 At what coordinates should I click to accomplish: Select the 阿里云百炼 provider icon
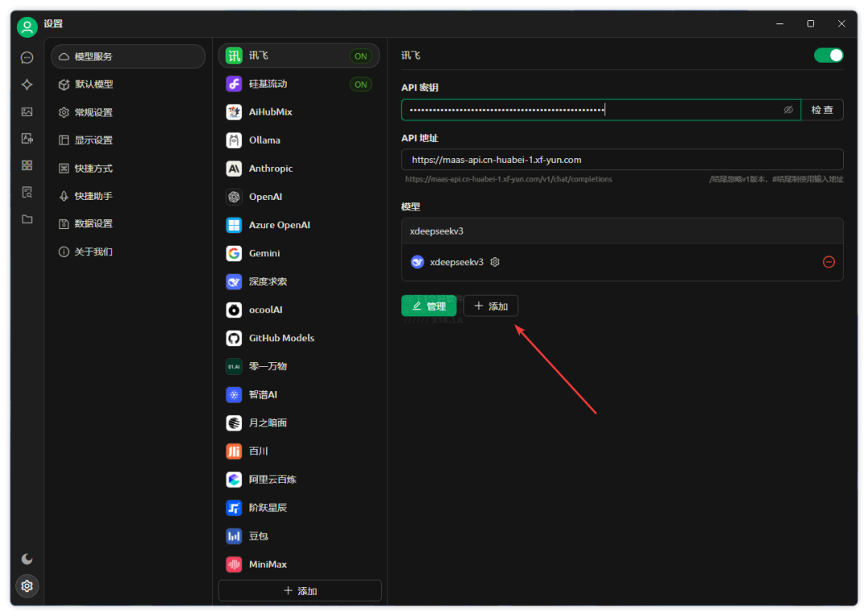coord(234,479)
